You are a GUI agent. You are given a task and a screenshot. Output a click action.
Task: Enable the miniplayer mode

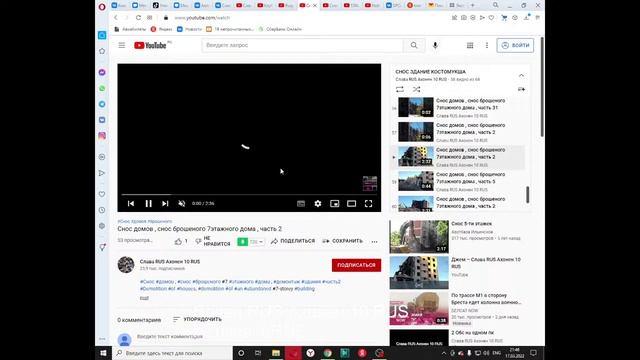(x=334, y=203)
